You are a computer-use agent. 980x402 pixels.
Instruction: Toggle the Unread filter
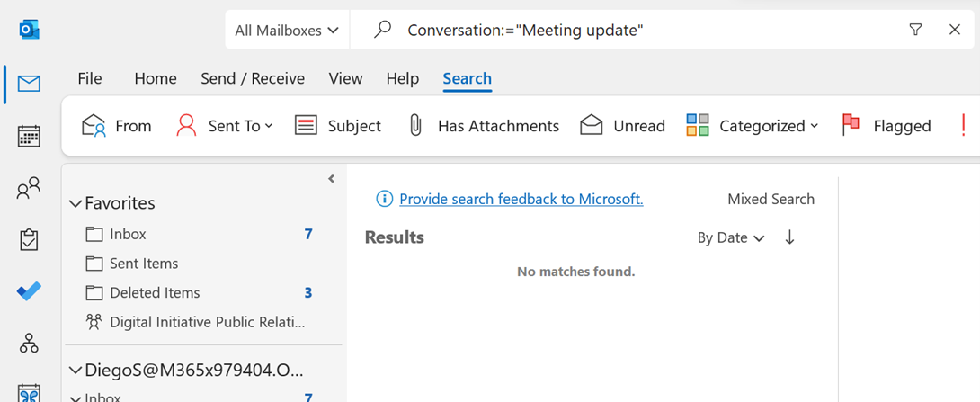[x=622, y=126]
